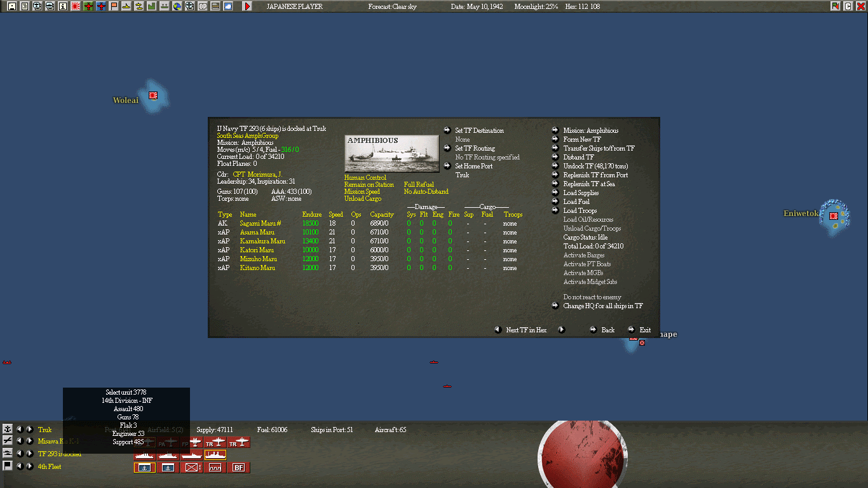Open ship Sagami Maru # details
Screen dimensions: 868x488
tap(261, 224)
